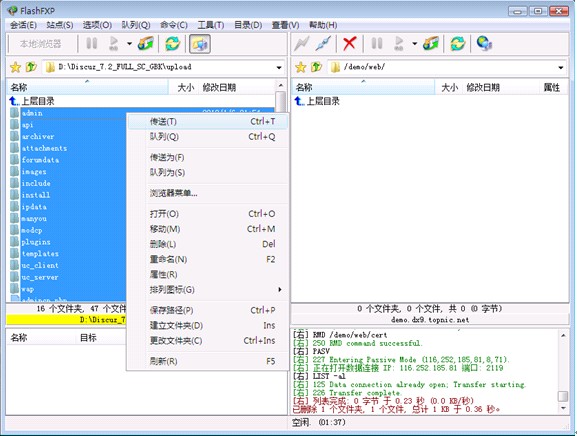
Task: Open the 站点(S) menu
Action: 60,25
